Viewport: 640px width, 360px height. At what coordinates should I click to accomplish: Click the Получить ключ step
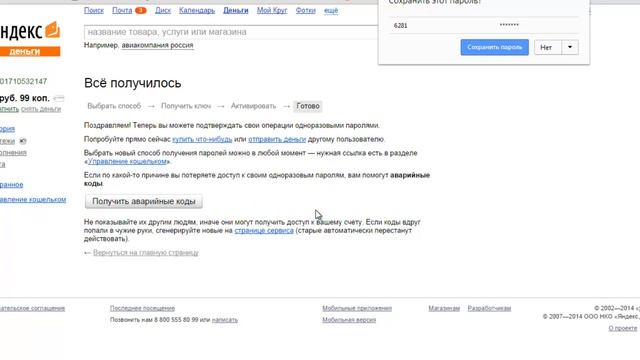186,106
